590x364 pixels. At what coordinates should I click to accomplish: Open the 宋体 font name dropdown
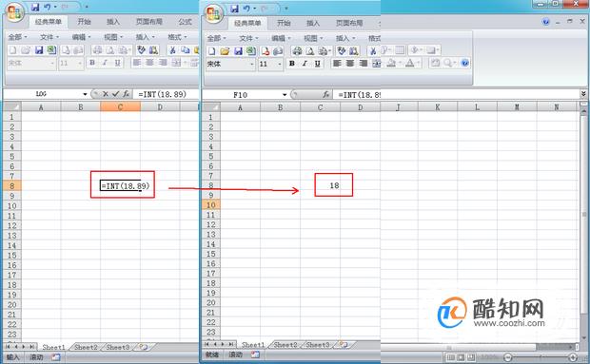[x=252, y=65]
